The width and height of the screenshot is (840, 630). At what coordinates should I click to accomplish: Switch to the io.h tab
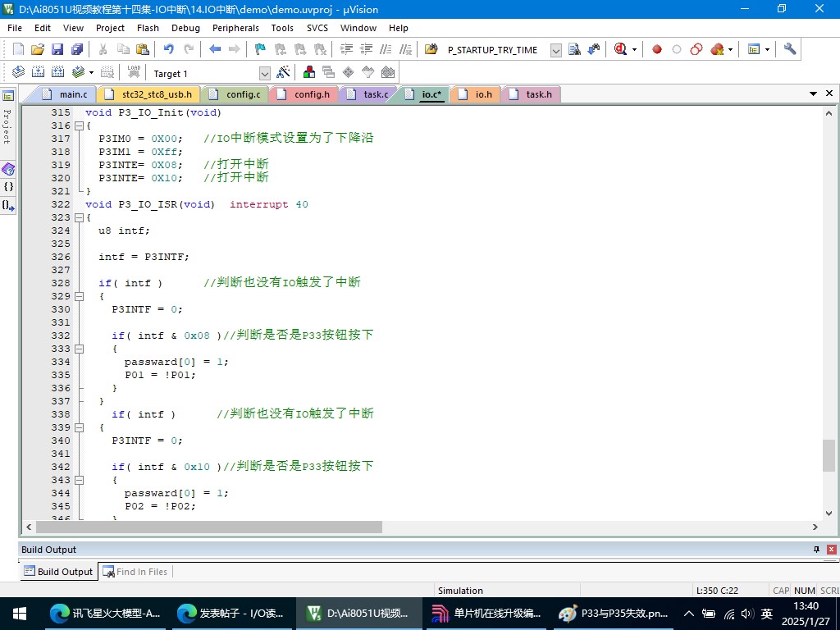coord(477,94)
